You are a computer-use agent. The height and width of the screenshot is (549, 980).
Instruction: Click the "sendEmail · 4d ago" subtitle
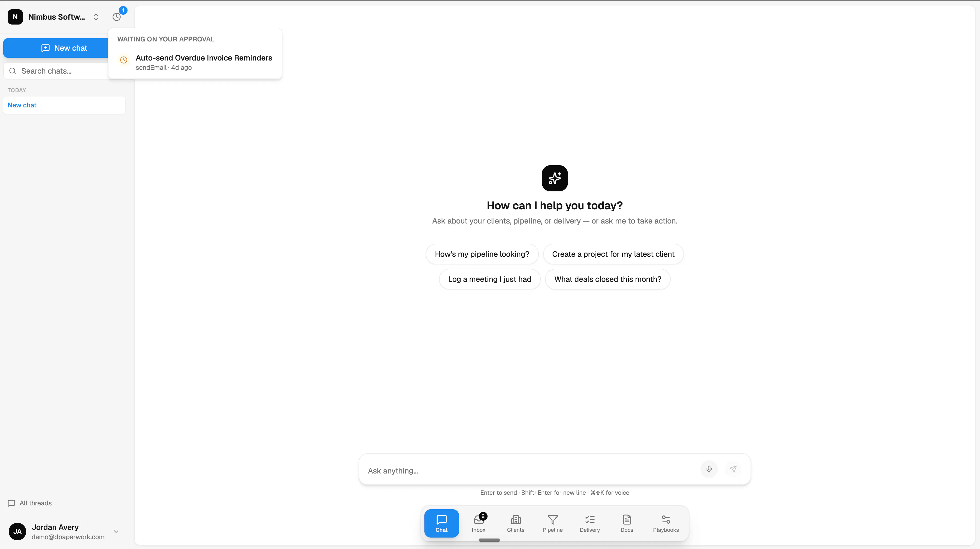click(x=164, y=68)
